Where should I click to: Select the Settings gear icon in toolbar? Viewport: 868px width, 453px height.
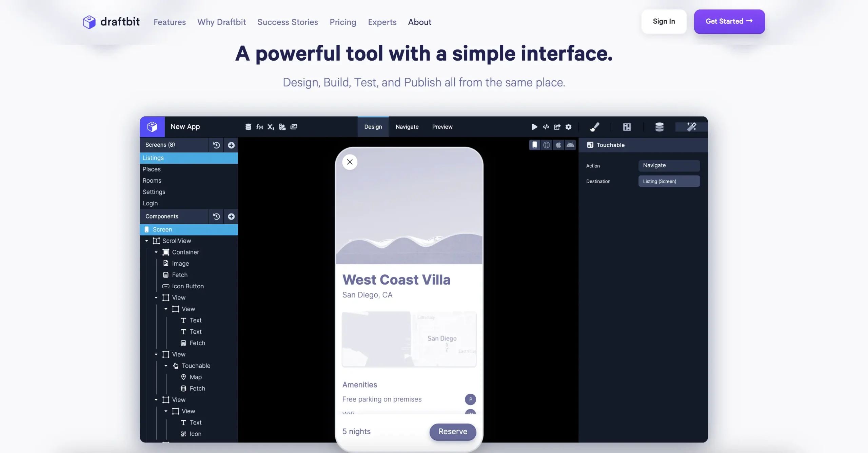(568, 127)
